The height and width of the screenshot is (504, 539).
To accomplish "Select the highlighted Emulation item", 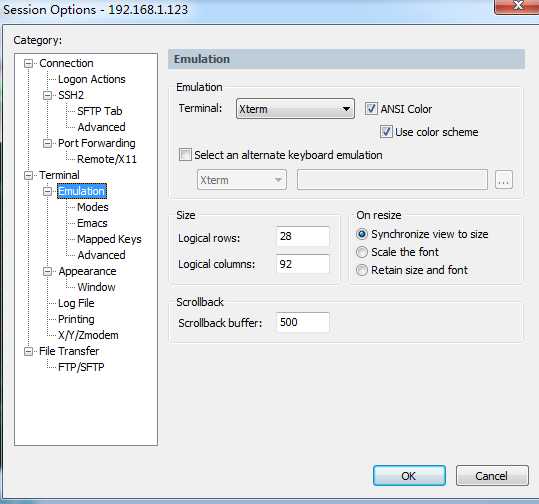I will coord(81,191).
